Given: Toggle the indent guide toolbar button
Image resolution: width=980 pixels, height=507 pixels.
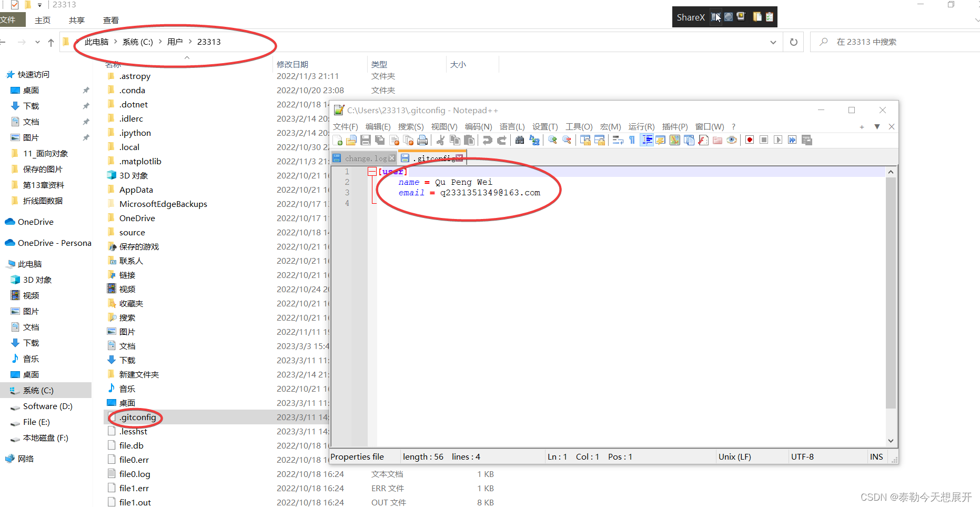Looking at the screenshot, I should [x=647, y=140].
